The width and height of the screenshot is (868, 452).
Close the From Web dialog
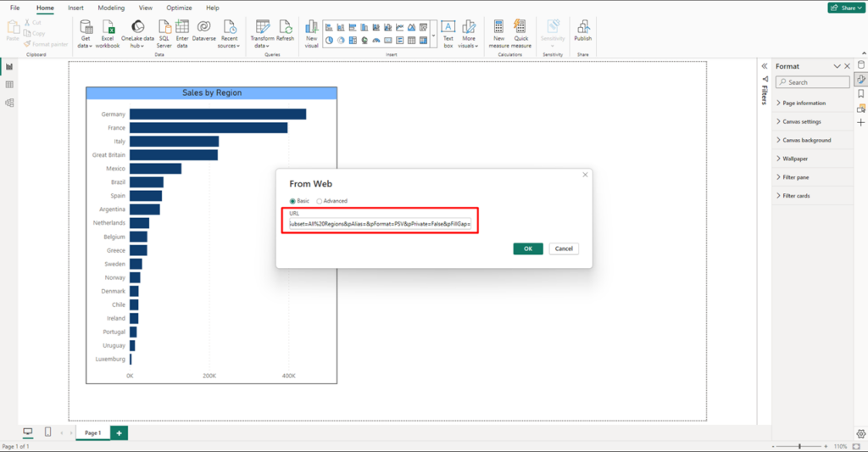click(585, 175)
